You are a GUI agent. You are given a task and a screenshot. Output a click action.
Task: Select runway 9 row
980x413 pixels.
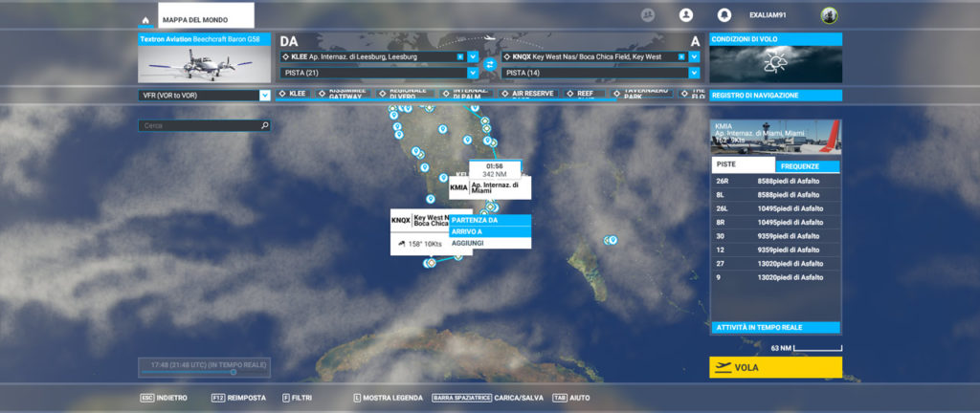pos(775,277)
